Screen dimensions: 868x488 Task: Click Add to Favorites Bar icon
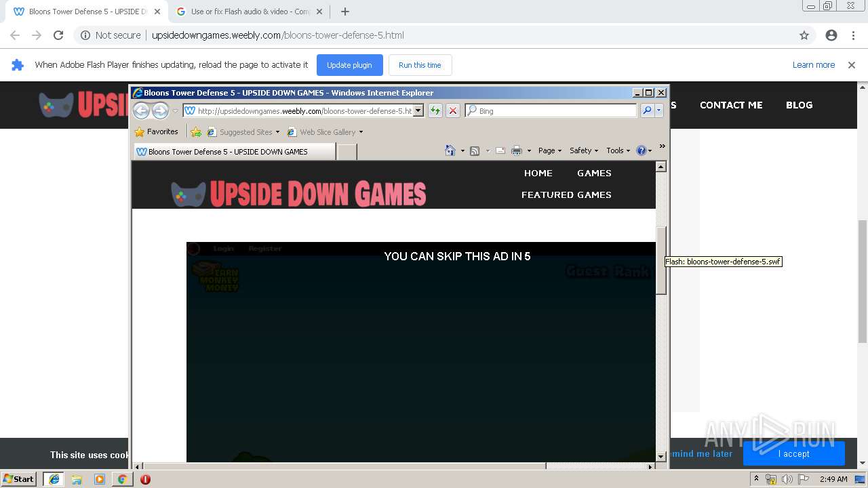coord(196,132)
